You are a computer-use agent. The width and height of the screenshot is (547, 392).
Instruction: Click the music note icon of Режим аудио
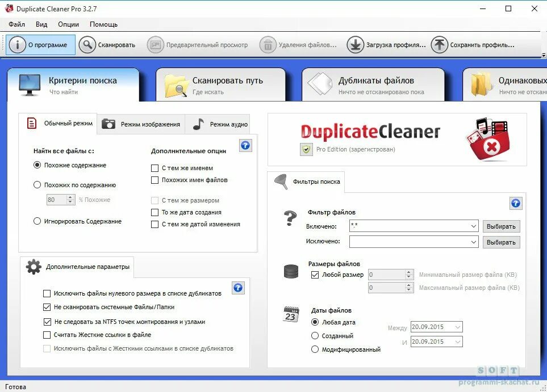[198, 124]
